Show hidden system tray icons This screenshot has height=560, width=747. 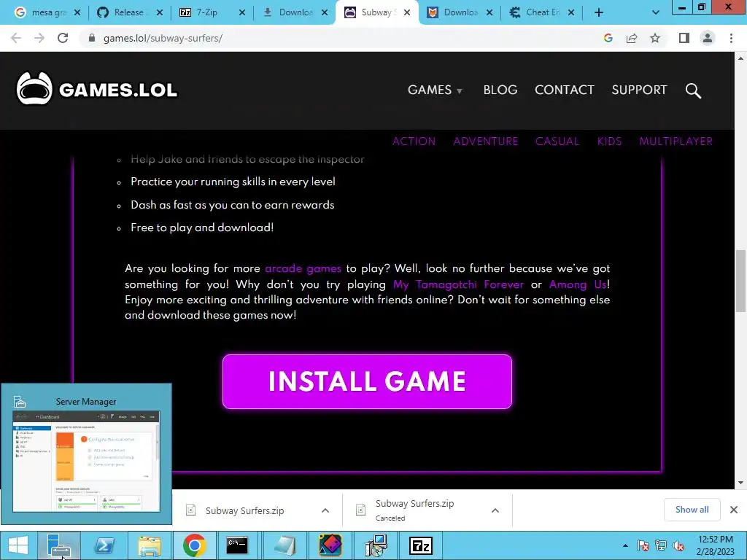(625, 545)
